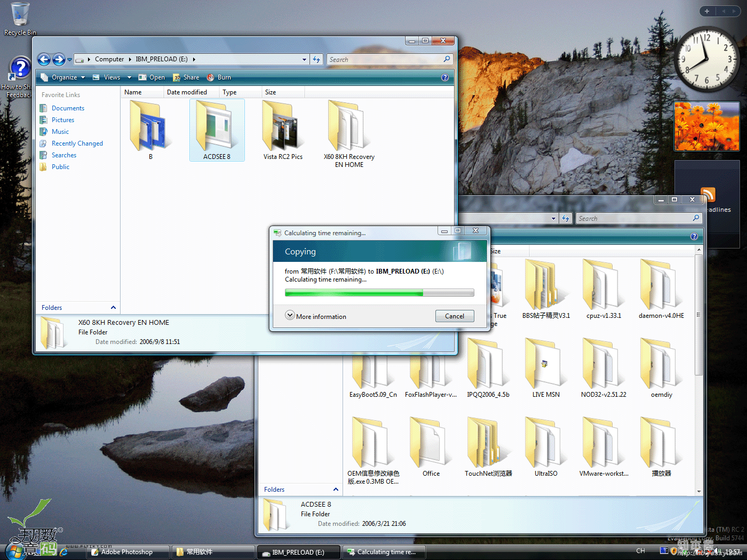Expand the address bar history dropdown
This screenshot has height=560, width=747.
(304, 59)
